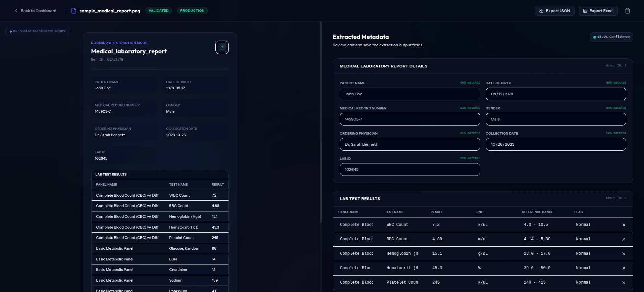Edit reference range 140 - 415
The image size is (644, 292).
click(542, 282)
